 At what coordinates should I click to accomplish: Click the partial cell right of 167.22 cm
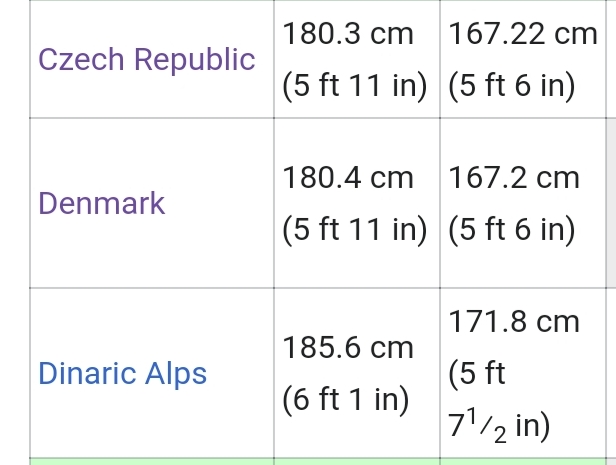609,60
